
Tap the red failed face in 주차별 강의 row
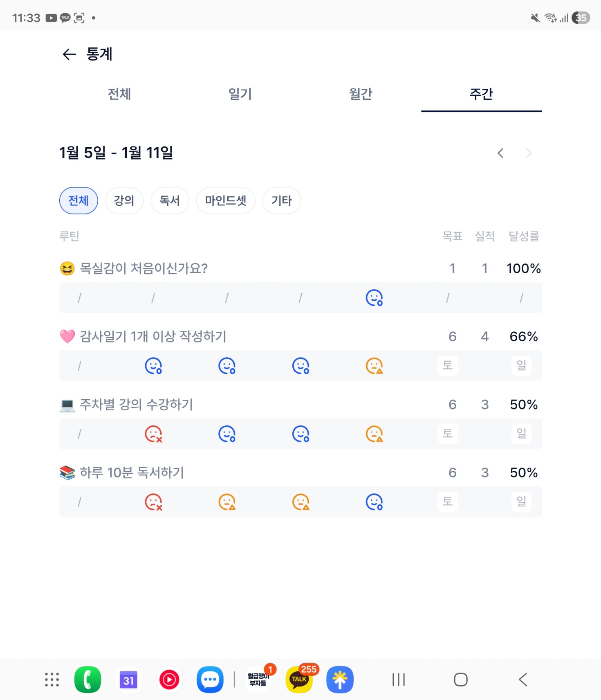[x=153, y=434]
